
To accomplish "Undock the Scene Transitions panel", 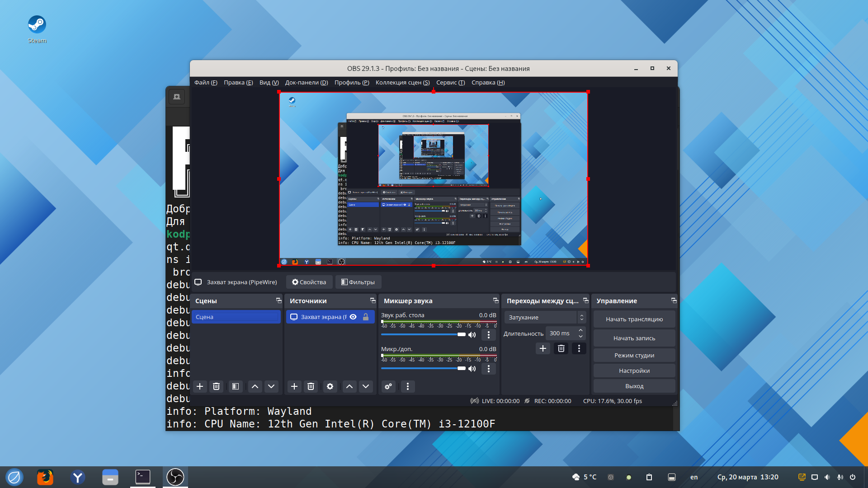I will tap(586, 300).
